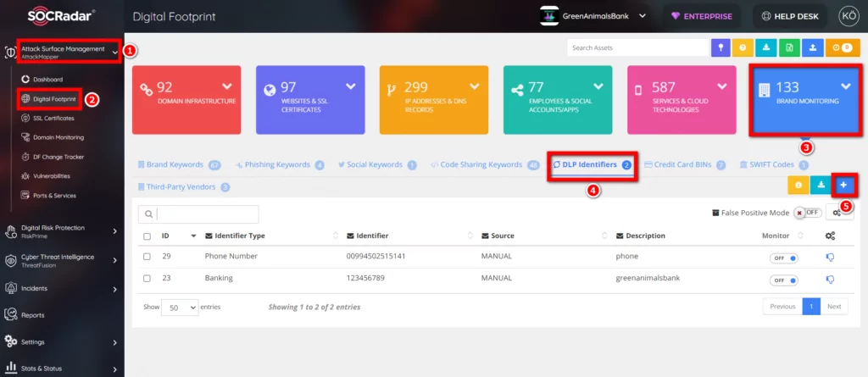The image size is (868, 377).
Task: Toggle the Monitor switch for Banking row
Action: pyautogui.click(x=783, y=280)
